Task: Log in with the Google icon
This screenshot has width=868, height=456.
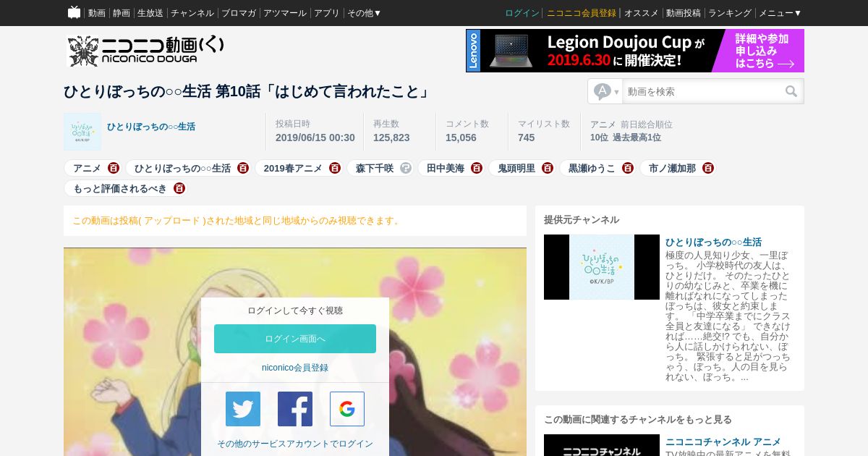Action: pyautogui.click(x=347, y=409)
